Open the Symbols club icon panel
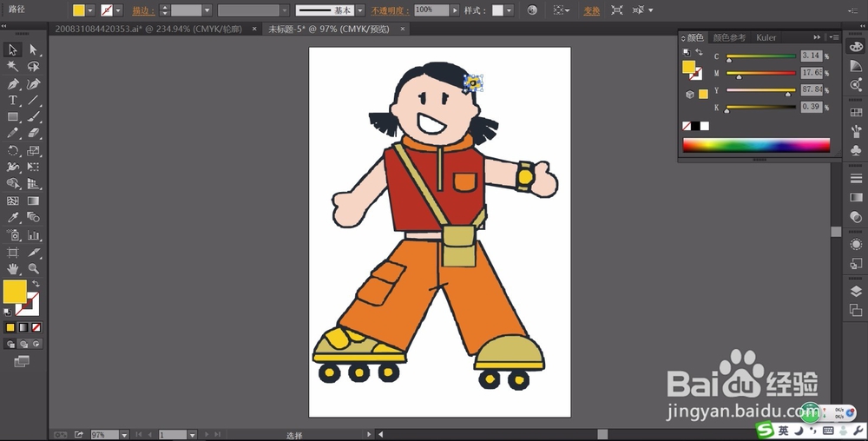Image resolution: width=868 pixels, height=441 pixels. (856, 150)
